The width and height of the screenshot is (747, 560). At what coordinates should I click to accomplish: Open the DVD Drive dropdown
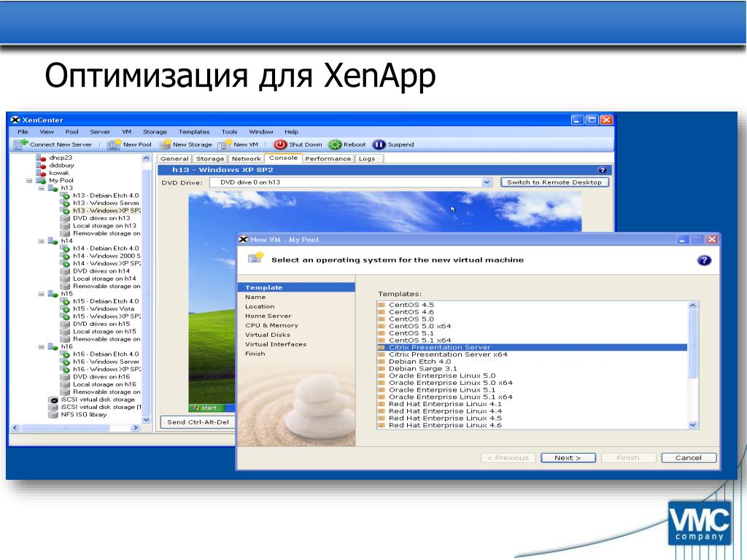click(486, 182)
